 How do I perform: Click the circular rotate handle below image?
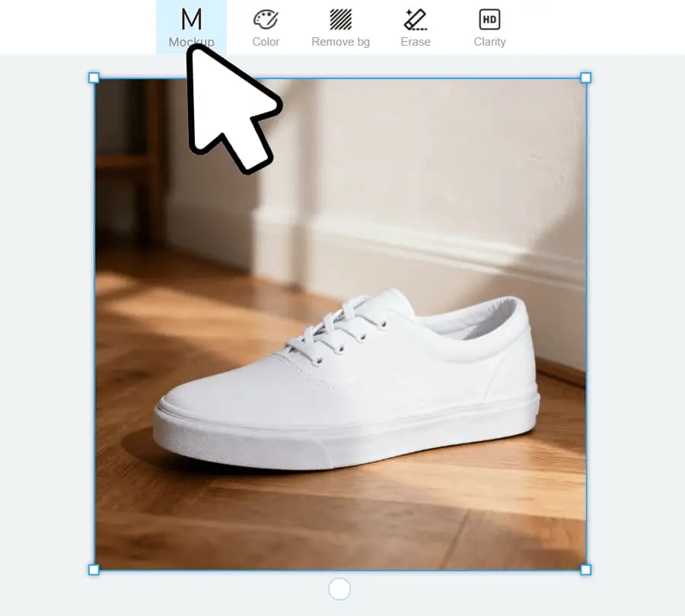click(x=339, y=589)
